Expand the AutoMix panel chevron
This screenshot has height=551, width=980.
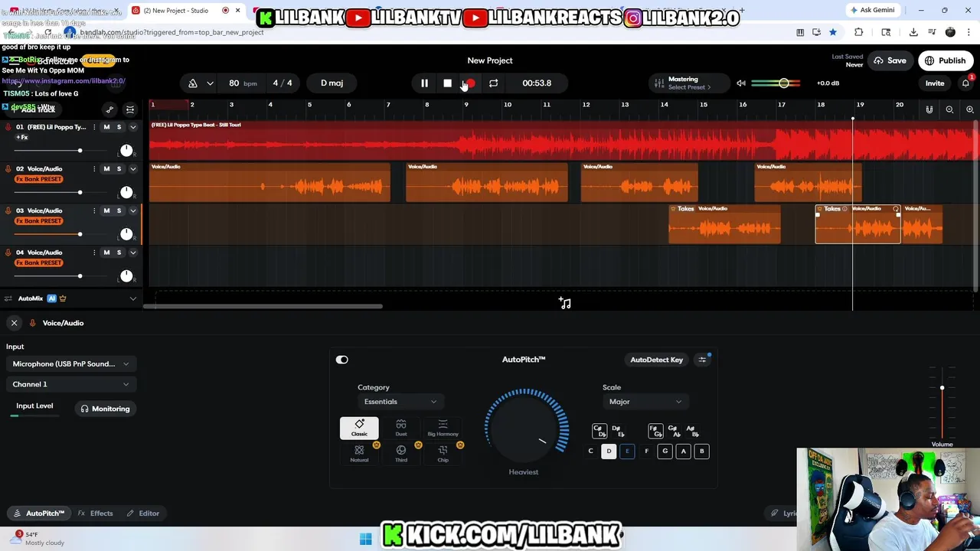coord(132,298)
